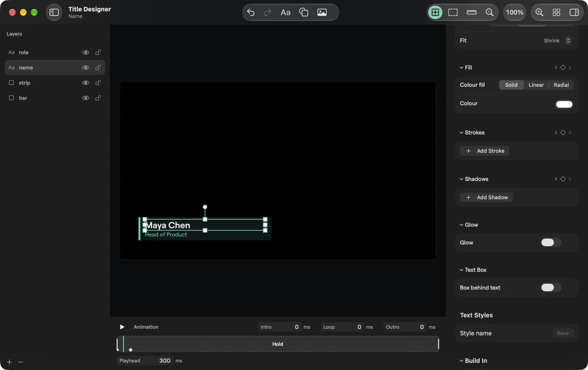This screenshot has height=370, width=588.
Task: Click the Add Stroke button
Action: 485,151
